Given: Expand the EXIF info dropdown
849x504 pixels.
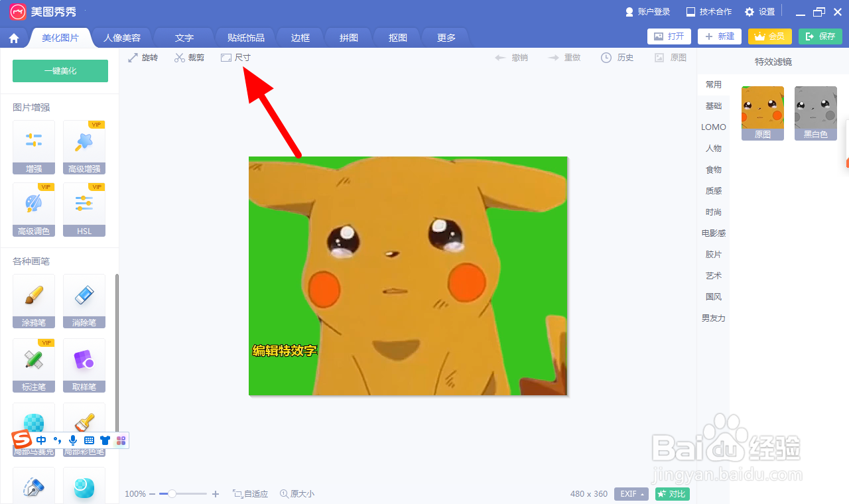Looking at the screenshot, I should coord(631,494).
